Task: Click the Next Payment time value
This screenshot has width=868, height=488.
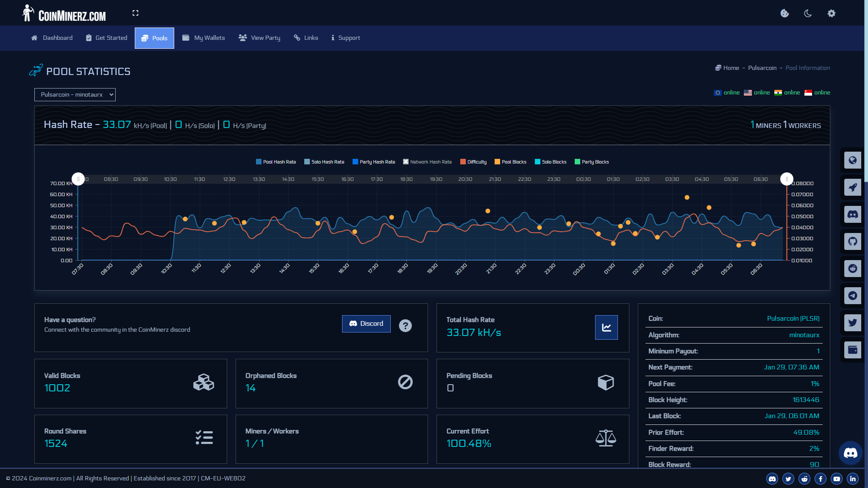Action: click(792, 367)
